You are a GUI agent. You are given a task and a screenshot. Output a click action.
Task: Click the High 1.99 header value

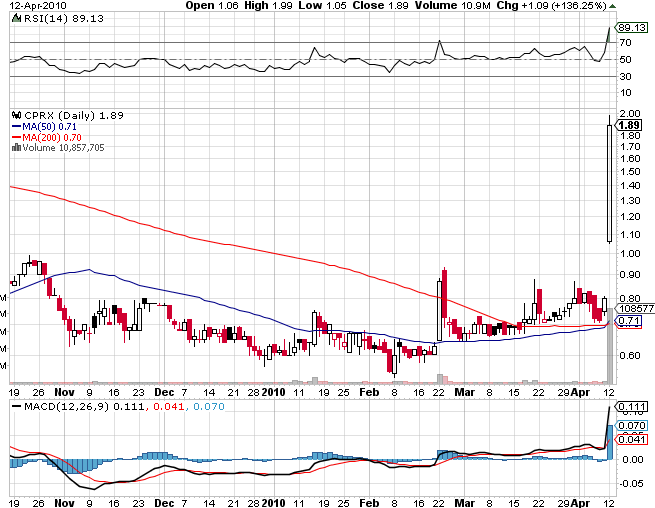click(x=268, y=5)
